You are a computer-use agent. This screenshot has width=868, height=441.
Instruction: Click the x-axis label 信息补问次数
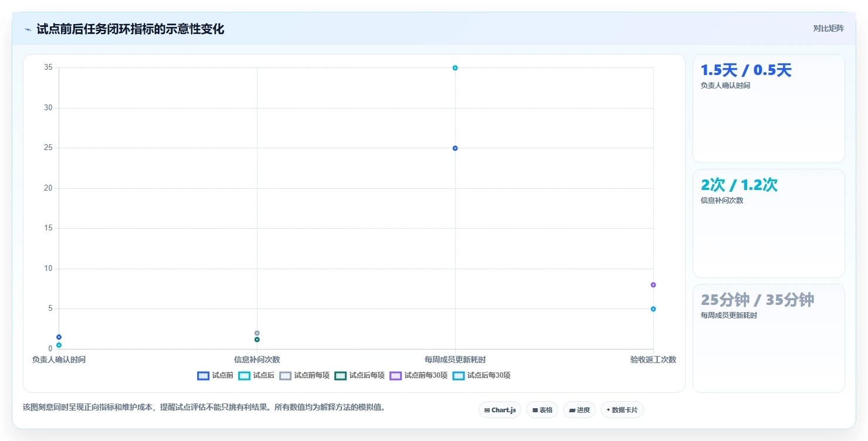click(x=257, y=359)
